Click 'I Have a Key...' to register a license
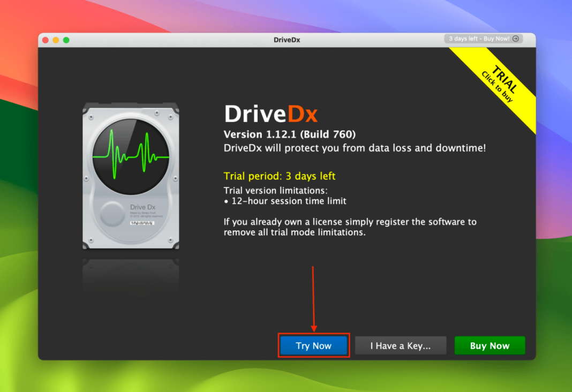The image size is (572, 392). [x=400, y=345]
